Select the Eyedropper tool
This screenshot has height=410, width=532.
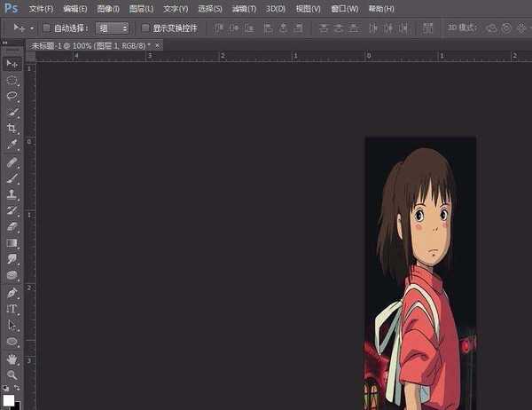(12, 144)
